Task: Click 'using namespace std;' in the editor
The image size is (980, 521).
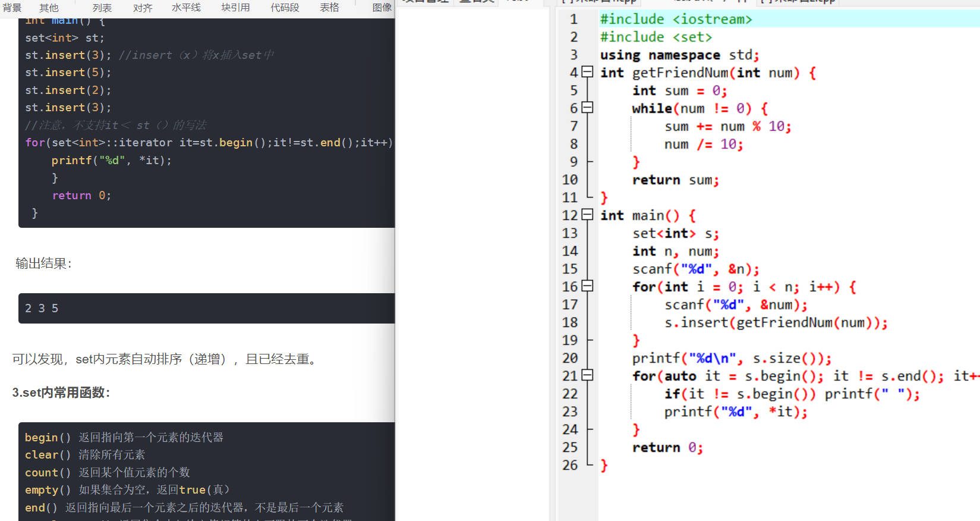Action: [x=679, y=55]
